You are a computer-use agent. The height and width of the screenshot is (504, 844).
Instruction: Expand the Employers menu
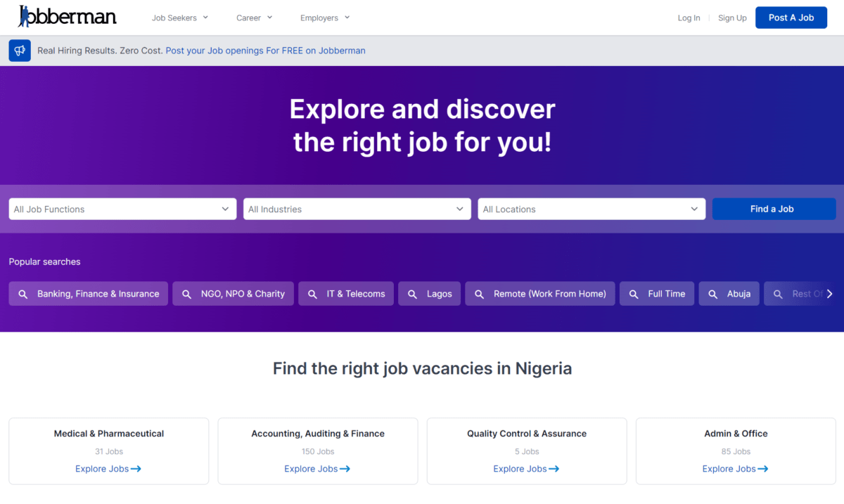[325, 18]
